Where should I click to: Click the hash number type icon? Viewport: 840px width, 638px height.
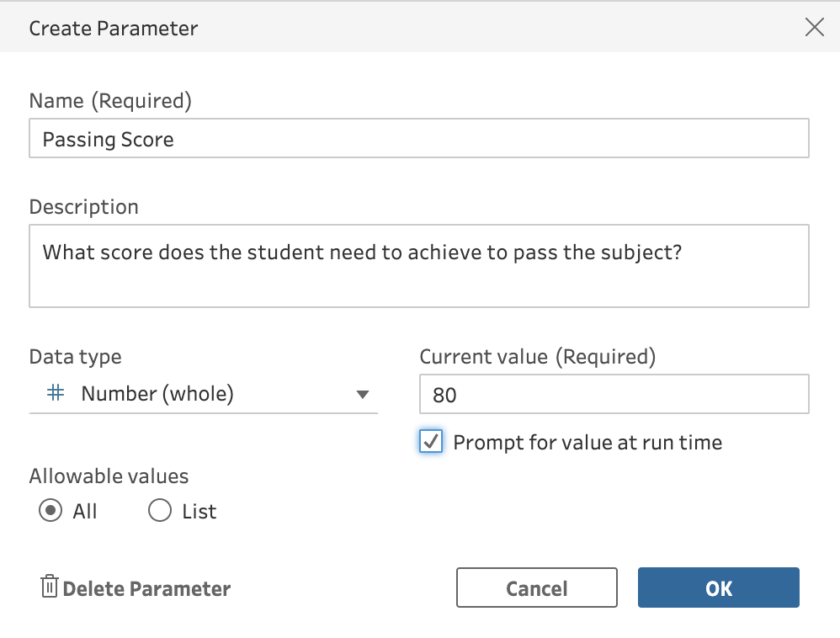coord(56,393)
